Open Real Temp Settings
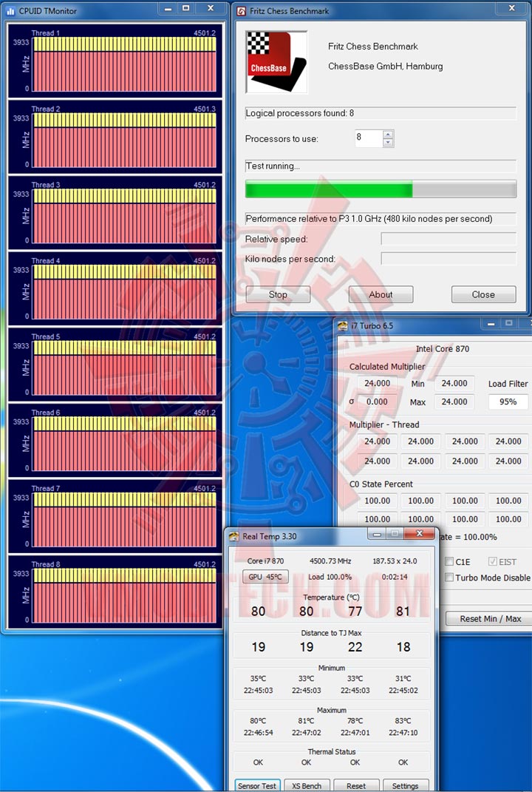Viewport: 532px width, 792px height. point(406,786)
